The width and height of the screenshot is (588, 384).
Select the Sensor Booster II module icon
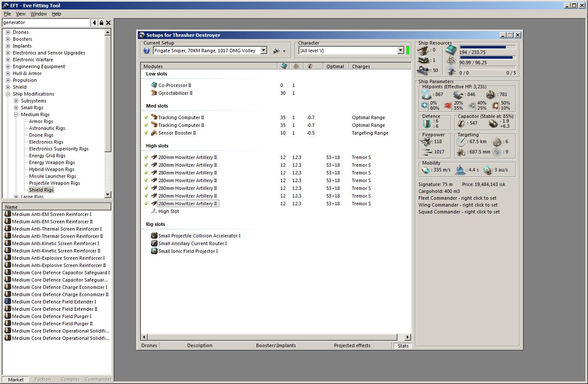tap(154, 133)
